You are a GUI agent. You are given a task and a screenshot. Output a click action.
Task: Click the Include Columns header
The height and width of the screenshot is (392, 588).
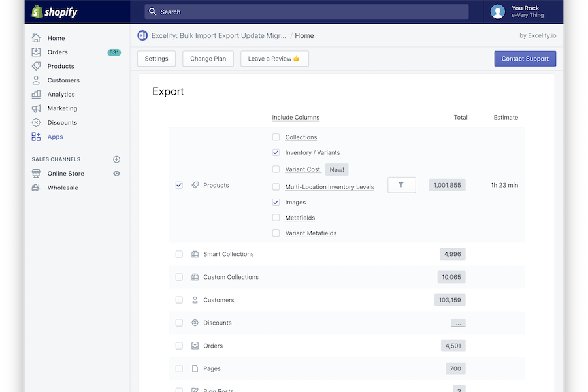[296, 118]
